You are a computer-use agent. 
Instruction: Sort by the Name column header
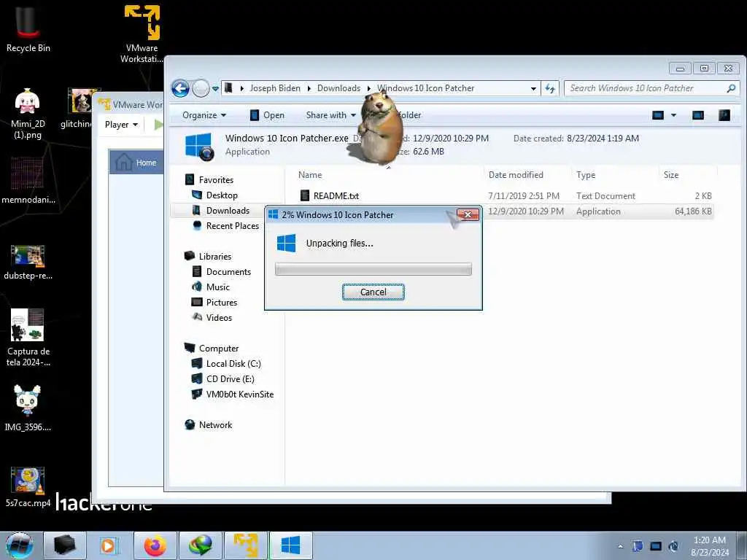coord(310,175)
